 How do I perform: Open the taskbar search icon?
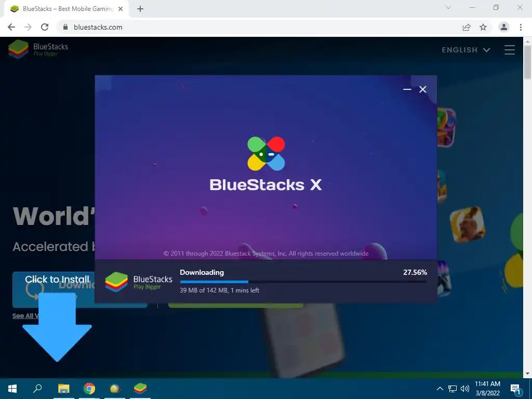pyautogui.click(x=37, y=389)
